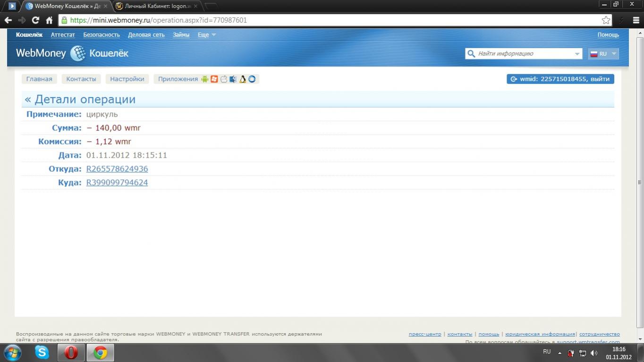Click the Mac Finder app icon
The height and width of the screenshot is (362, 644).
[x=233, y=79]
